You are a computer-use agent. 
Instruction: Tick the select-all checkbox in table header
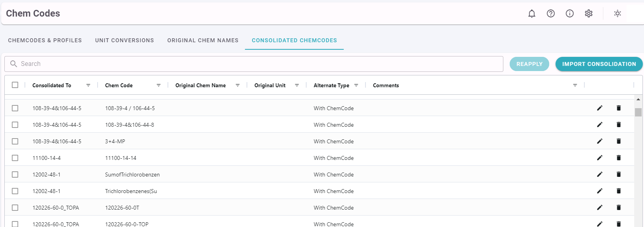pos(15,85)
